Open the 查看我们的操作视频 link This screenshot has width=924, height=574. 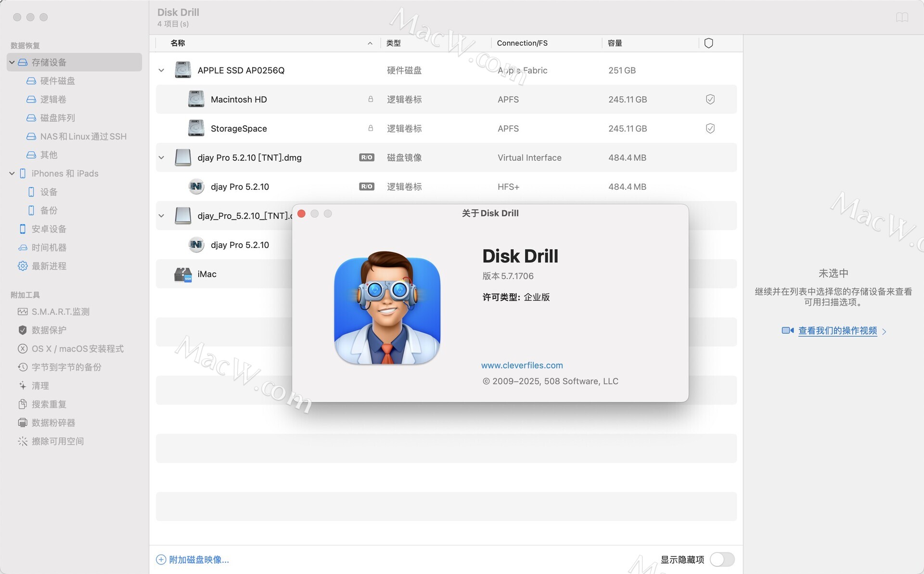point(837,330)
